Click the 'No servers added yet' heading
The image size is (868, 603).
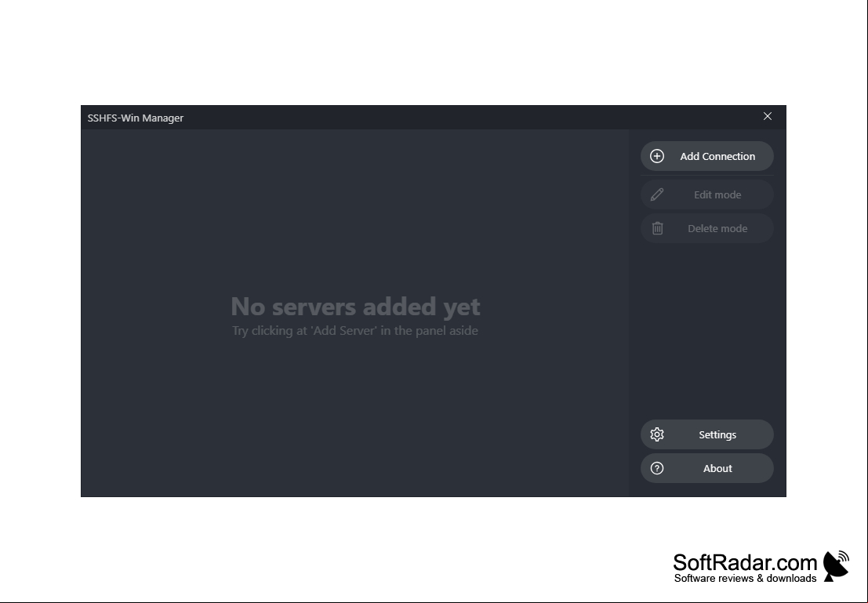pyautogui.click(x=355, y=307)
